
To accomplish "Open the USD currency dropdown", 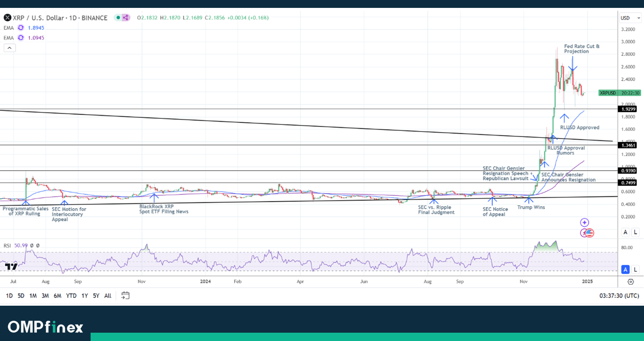I will click(x=630, y=18).
